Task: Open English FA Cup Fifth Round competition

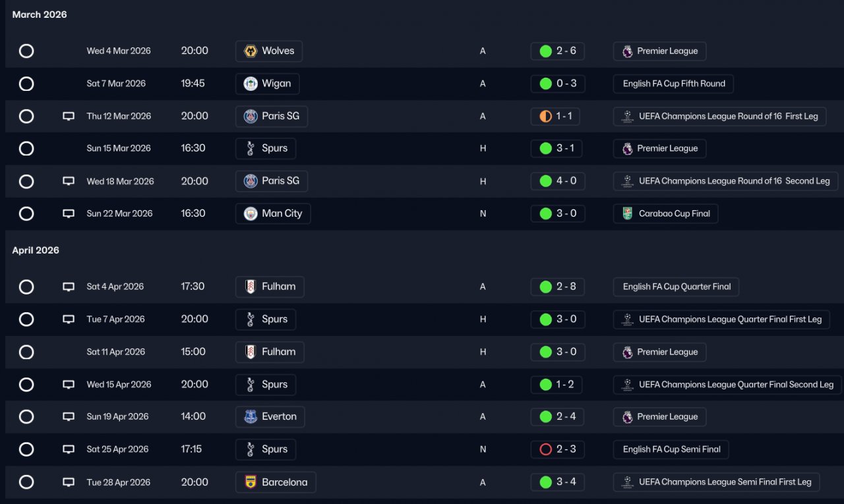Action: click(x=673, y=84)
